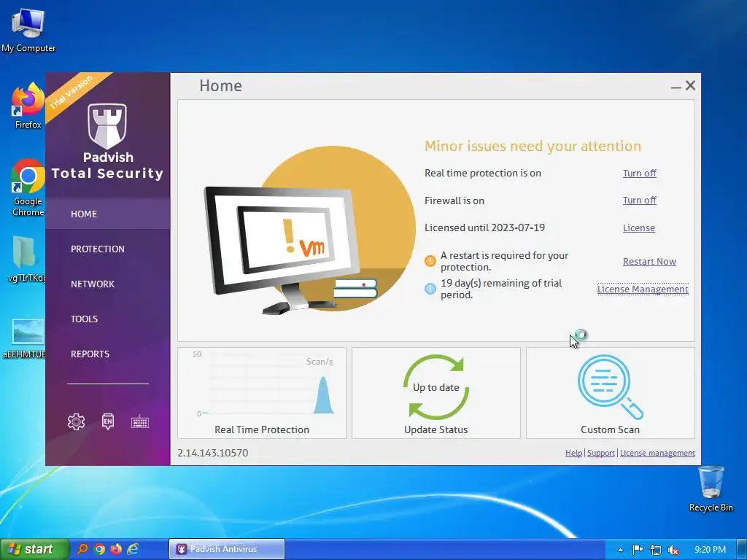Minimize the Padvish window
This screenshot has height=560, width=747.
[x=676, y=87]
